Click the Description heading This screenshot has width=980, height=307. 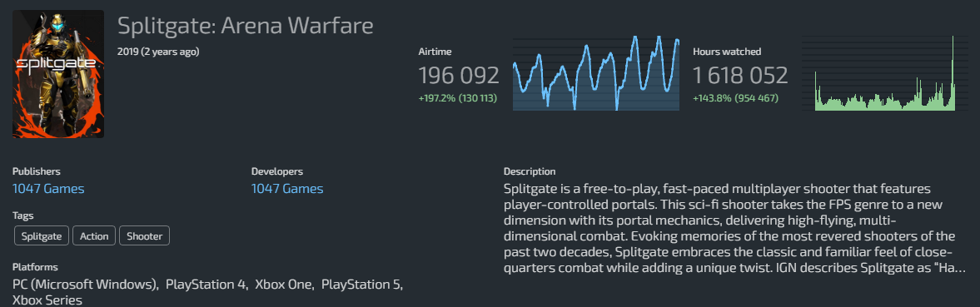coord(530,171)
